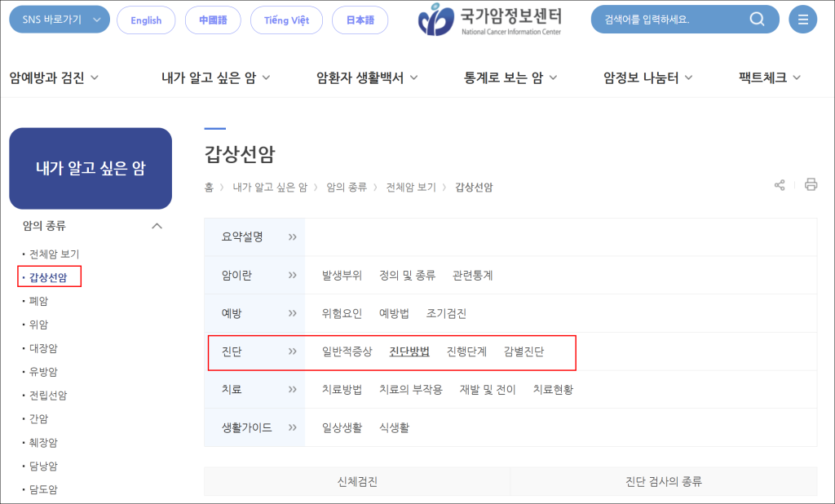Switch to the 진단 검사의 종류 tab

[x=663, y=482]
